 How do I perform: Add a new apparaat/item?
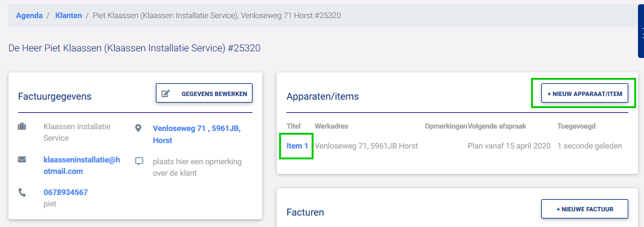point(584,94)
